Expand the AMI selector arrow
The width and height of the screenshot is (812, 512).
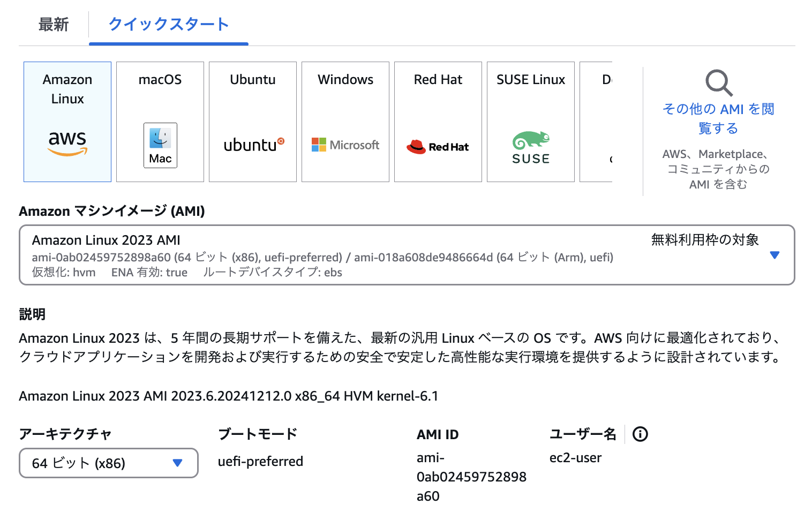[x=775, y=255]
